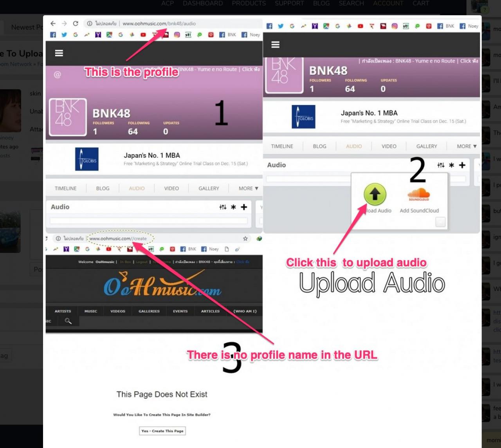Click the asterisk icon in step 1 Audio header

click(233, 207)
